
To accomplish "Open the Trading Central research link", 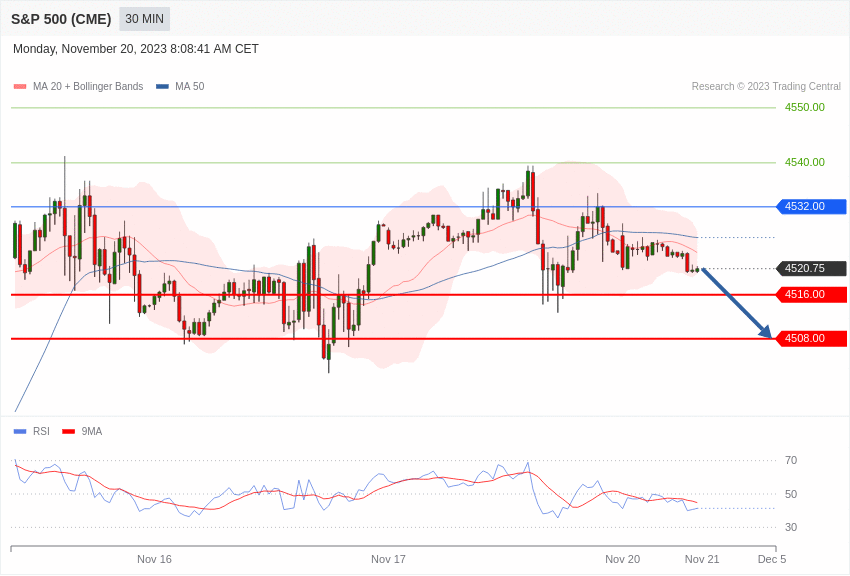I will point(767,86).
